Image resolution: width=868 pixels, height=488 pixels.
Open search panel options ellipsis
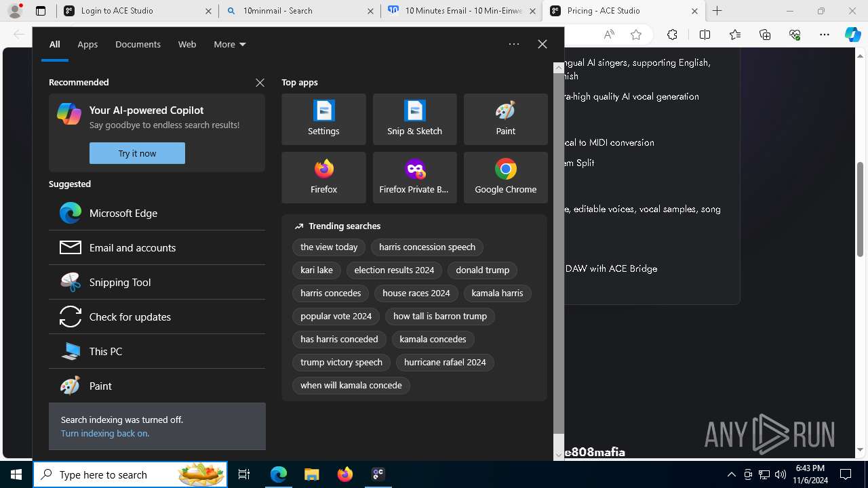(514, 44)
